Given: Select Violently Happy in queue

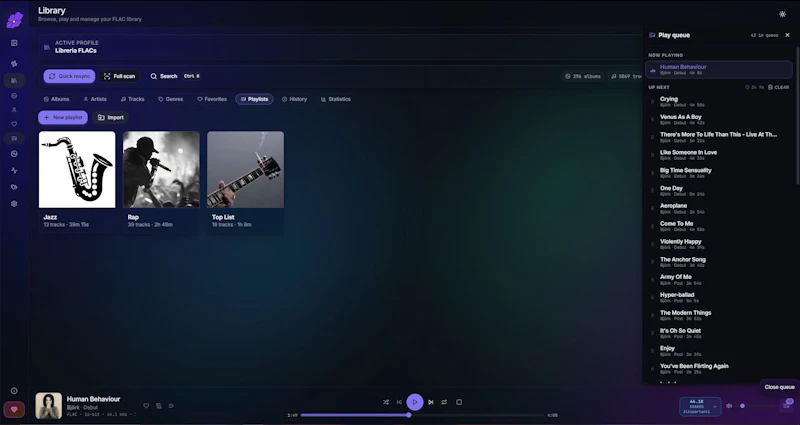Looking at the screenshot, I should pyautogui.click(x=718, y=244).
